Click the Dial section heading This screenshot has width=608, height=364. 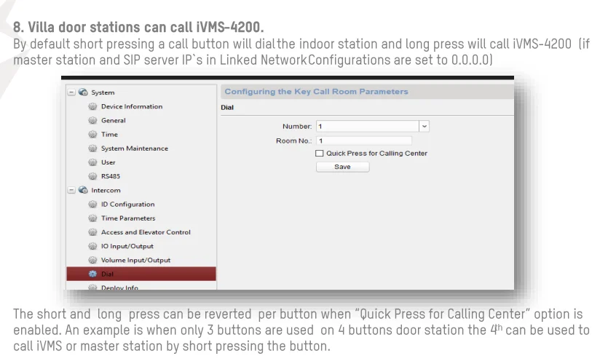click(227, 107)
